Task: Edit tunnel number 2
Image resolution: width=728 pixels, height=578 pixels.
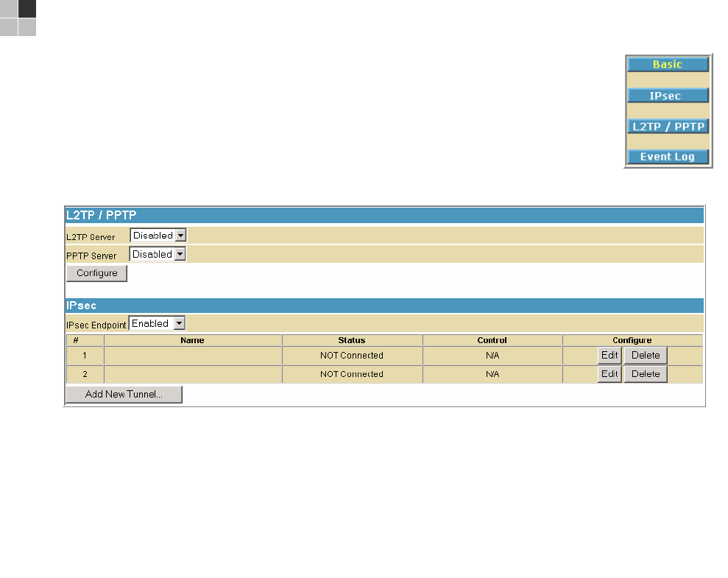Action: pos(609,374)
